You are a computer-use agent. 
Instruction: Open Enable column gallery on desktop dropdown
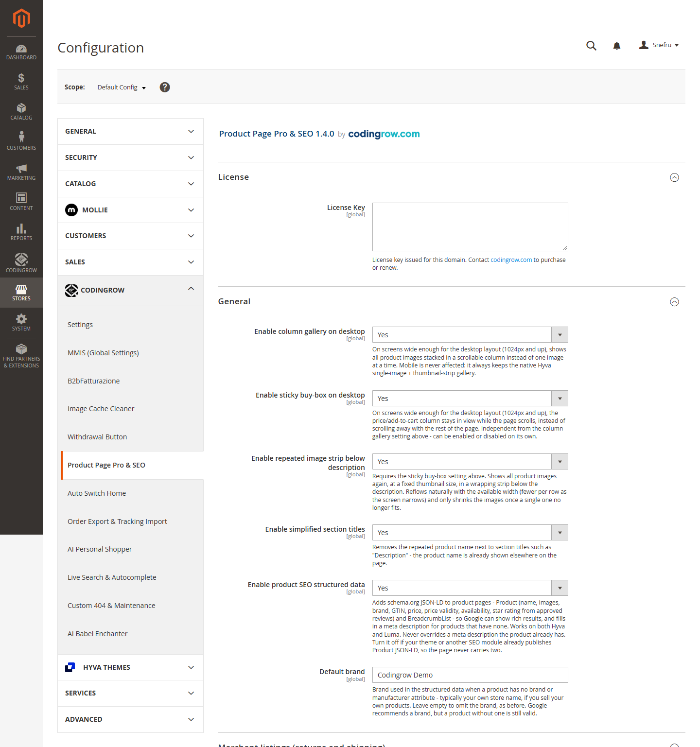click(470, 335)
